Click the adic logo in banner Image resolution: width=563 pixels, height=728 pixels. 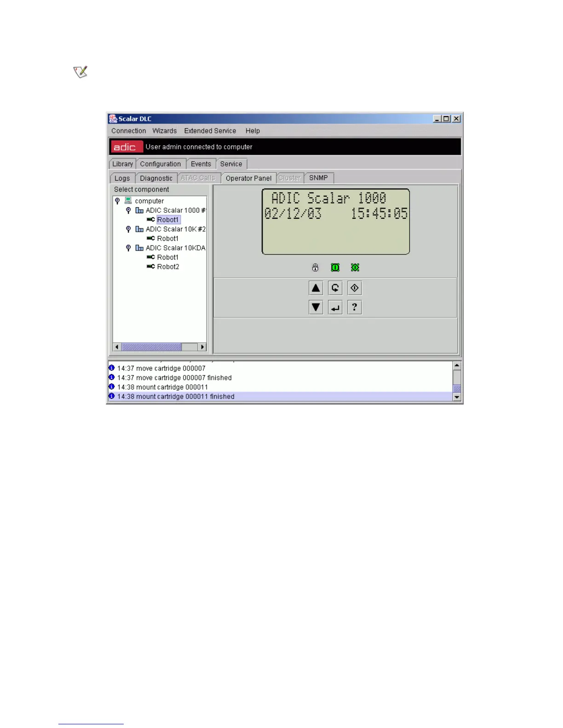[126, 147]
